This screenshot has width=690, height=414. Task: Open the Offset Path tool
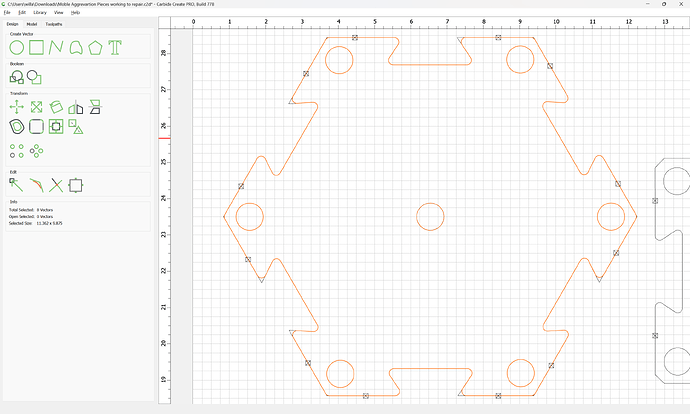17,127
